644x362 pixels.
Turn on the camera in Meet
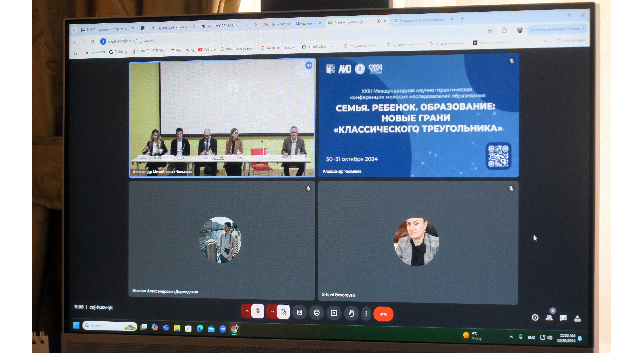[x=283, y=312]
